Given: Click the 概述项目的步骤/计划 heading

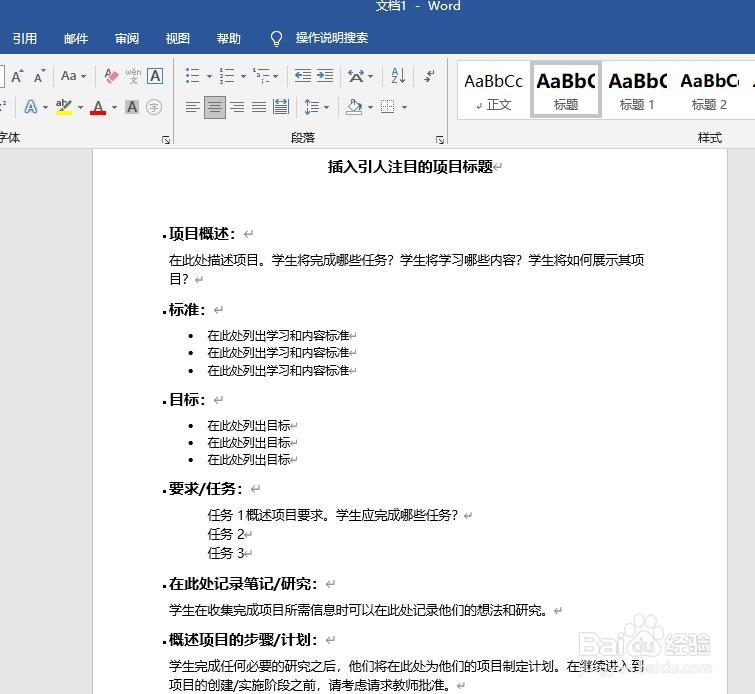Looking at the screenshot, I should (x=243, y=640).
